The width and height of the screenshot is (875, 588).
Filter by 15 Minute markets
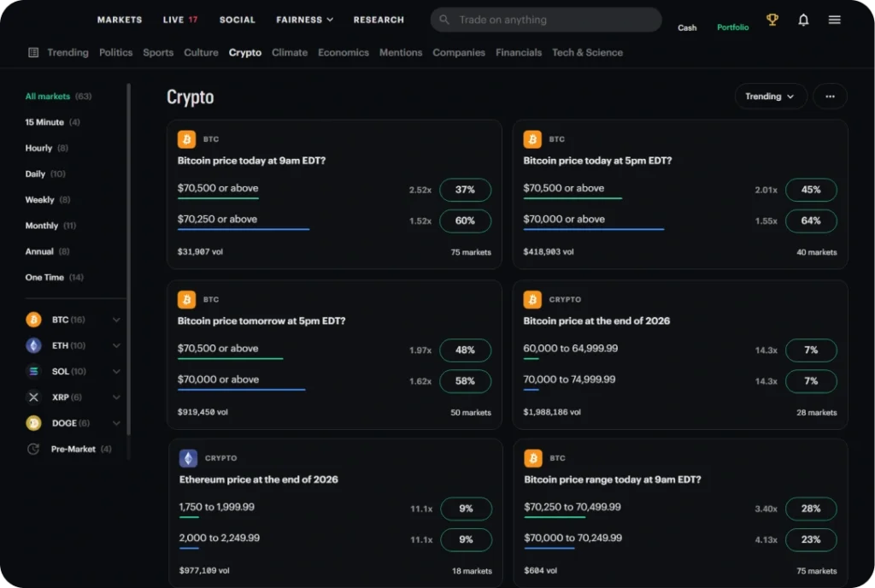tap(52, 122)
